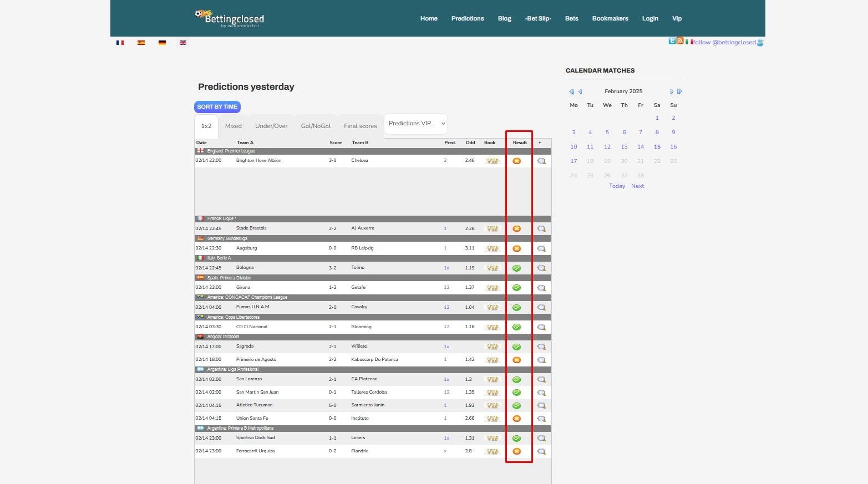
Task: Switch language via the French flag
Action: pyautogui.click(x=120, y=43)
